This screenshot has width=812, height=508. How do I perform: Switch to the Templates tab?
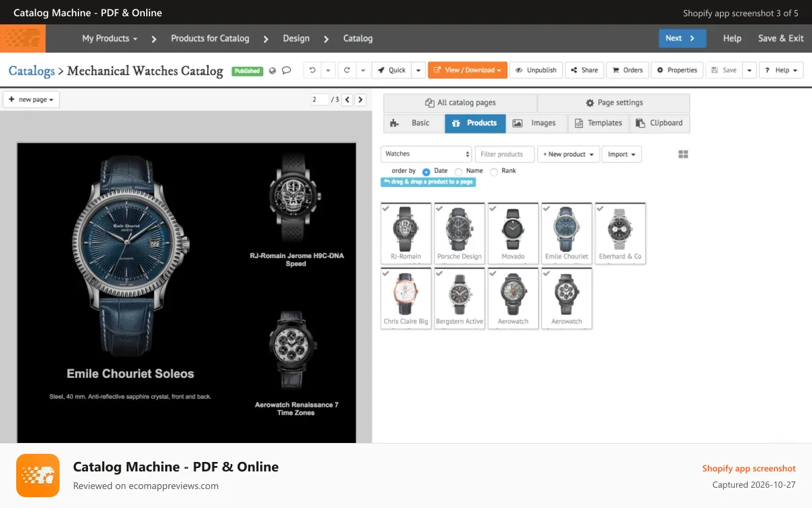[x=598, y=123]
